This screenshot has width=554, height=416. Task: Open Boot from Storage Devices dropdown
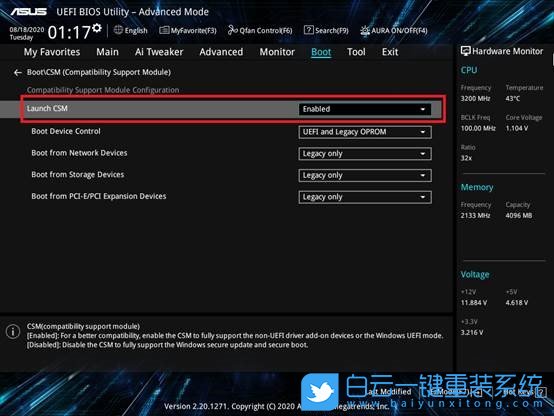365,175
